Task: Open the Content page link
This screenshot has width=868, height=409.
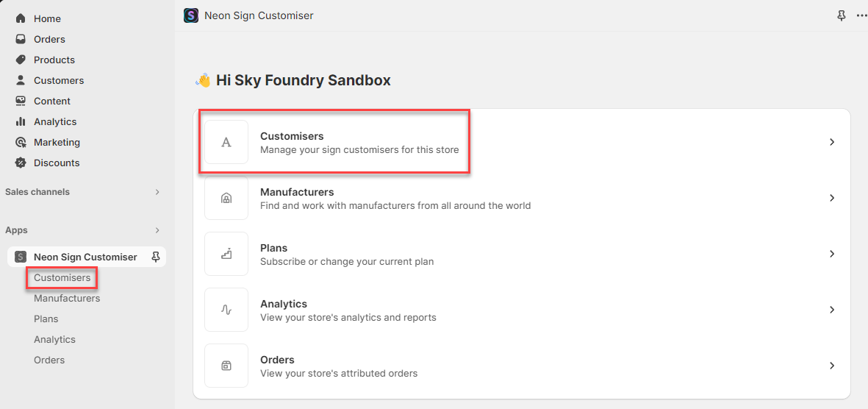Action: pyautogui.click(x=52, y=101)
